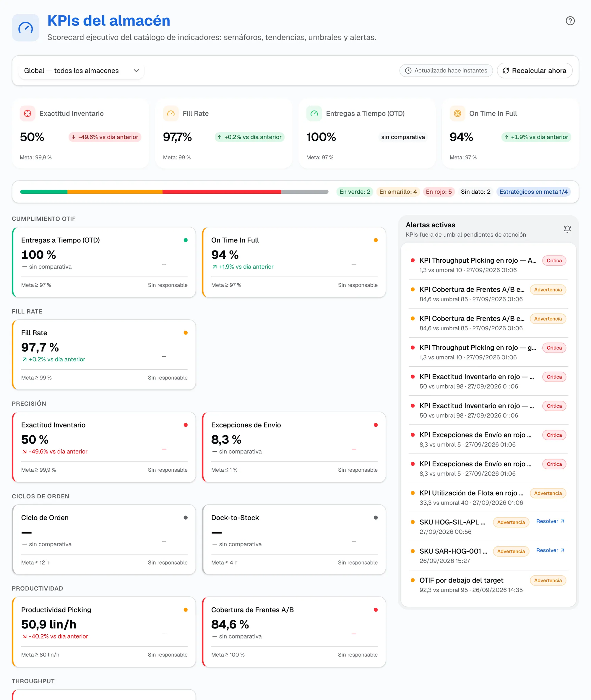Click the -49.6% vs día anterior red badge
Image resolution: width=591 pixels, height=700 pixels.
point(105,137)
